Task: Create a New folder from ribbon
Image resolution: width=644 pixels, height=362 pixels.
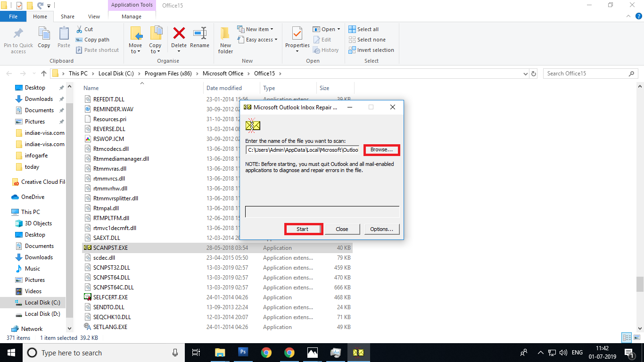Action: point(225,40)
